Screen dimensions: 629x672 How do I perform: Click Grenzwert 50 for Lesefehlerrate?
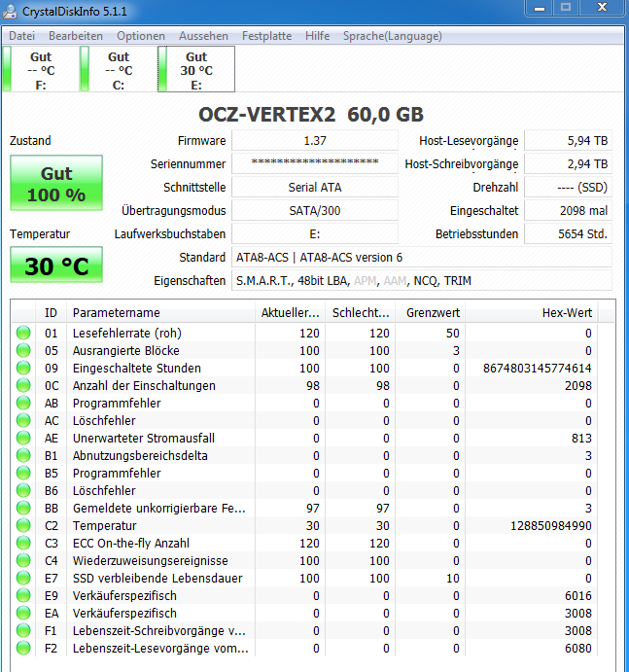pyautogui.click(x=452, y=333)
